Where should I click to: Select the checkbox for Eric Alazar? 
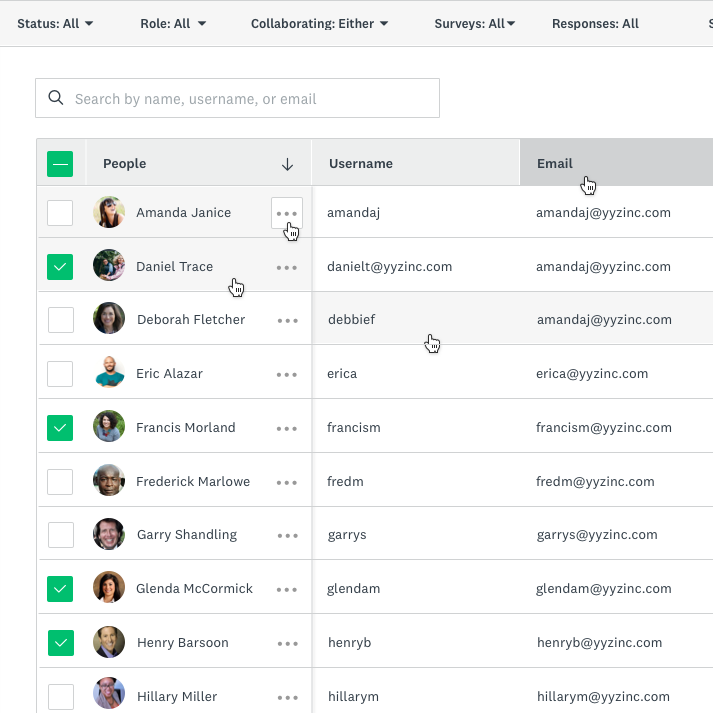tap(60, 374)
